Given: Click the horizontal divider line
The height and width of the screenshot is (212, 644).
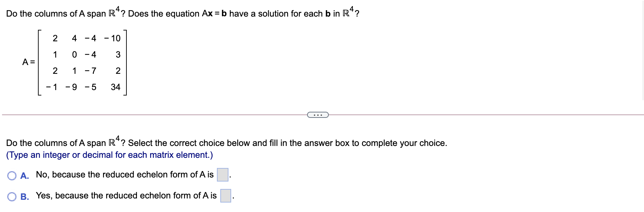Looking at the screenshot, I should (x=153, y=114).
